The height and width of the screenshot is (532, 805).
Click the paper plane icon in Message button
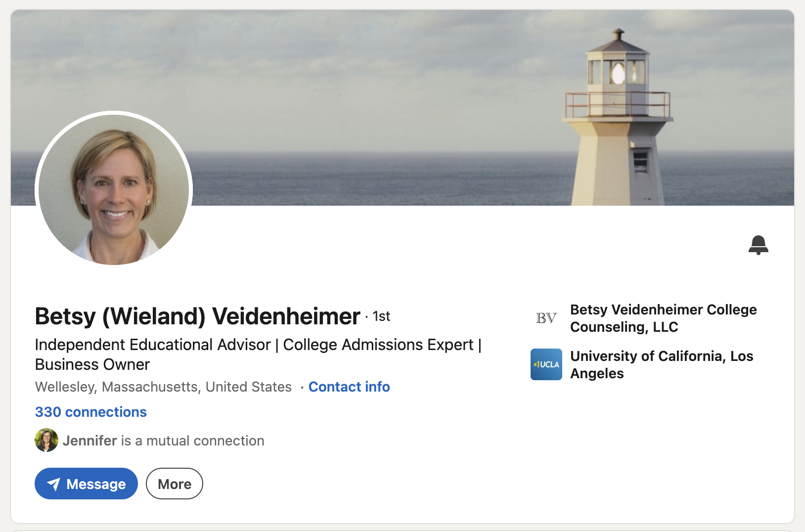click(x=53, y=484)
